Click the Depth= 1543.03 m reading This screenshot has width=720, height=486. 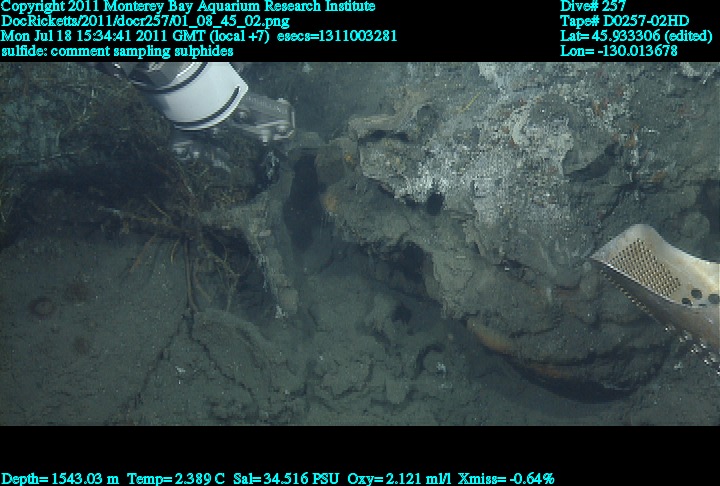pos(60,479)
